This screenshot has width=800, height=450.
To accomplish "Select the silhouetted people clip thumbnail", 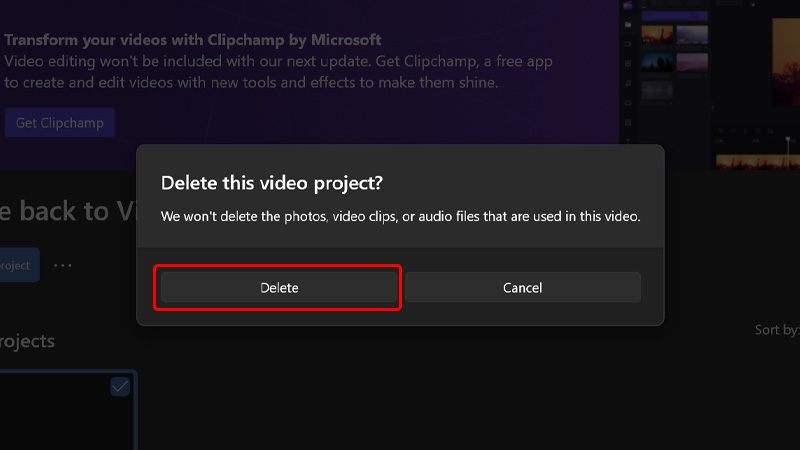I will click(657, 63).
